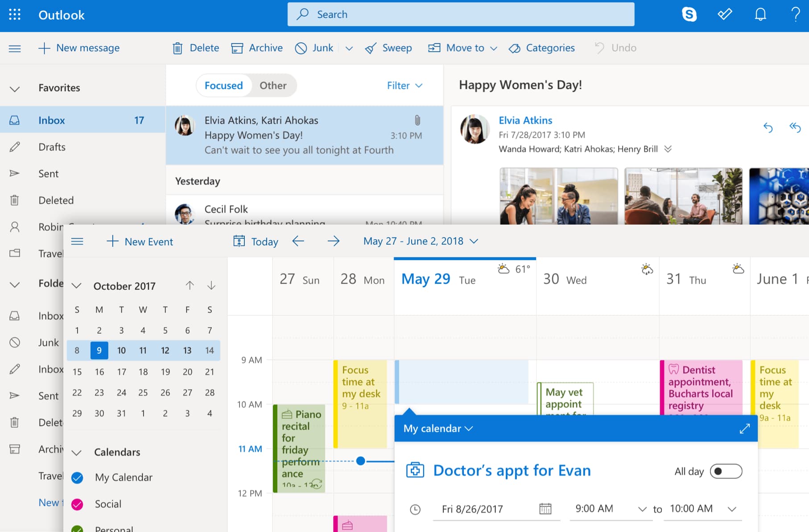The image size is (809, 532).
Task: Open the My calendar dropdown in event popup
Action: tap(438, 429)
